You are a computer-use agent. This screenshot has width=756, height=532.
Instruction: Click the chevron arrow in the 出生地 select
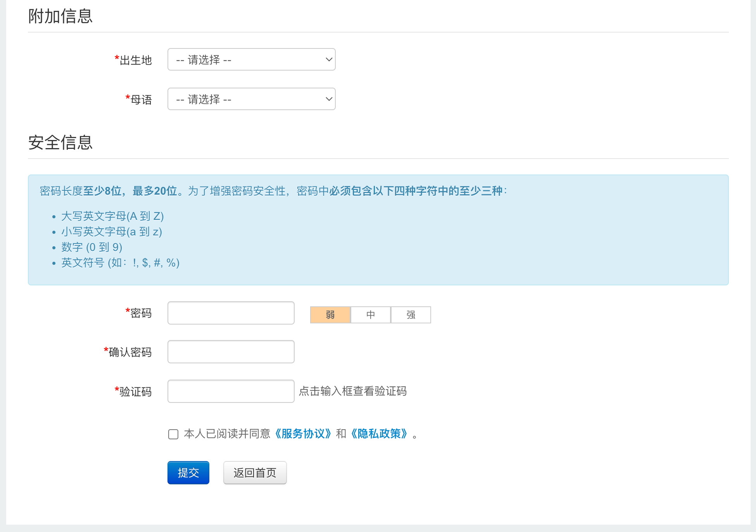pos(328,59)
